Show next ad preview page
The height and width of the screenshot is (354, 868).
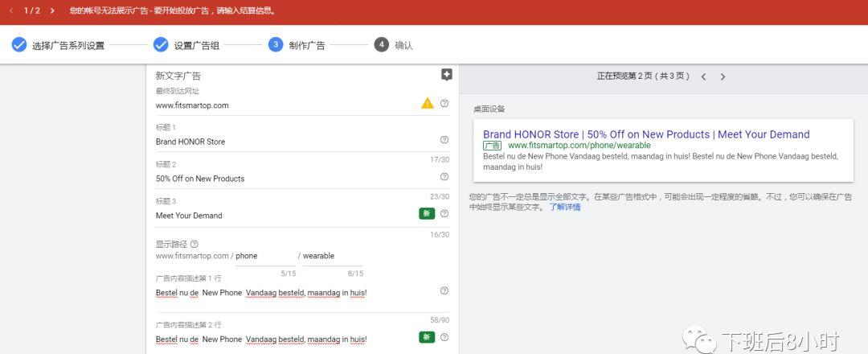[723, 77]
